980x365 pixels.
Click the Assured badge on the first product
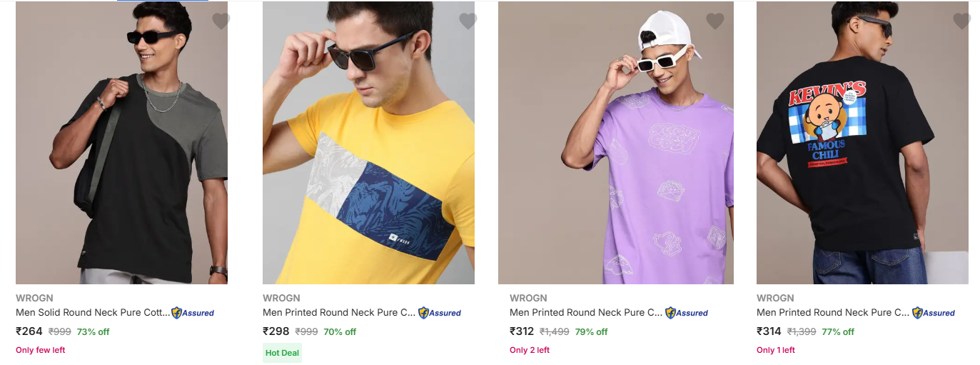193,313
